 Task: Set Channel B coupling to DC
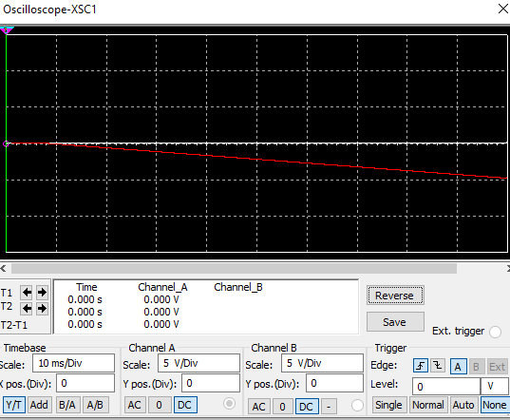(307, 407)
